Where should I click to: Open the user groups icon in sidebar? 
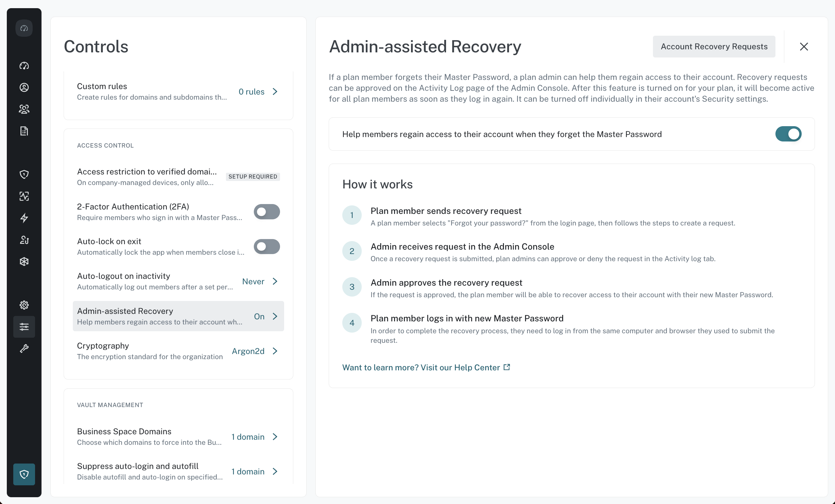pos(24,109)
